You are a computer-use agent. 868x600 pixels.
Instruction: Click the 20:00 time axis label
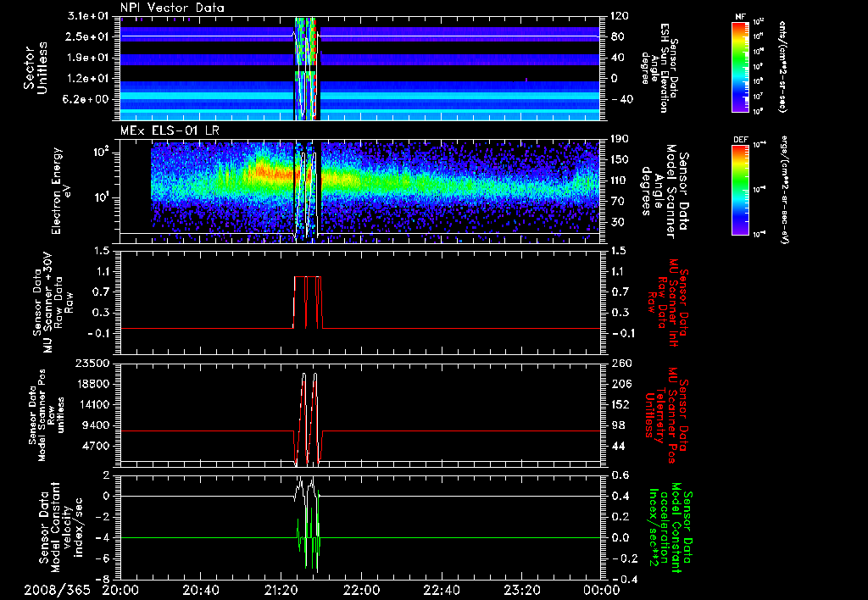pyautogui.click(x=121, y=590)
